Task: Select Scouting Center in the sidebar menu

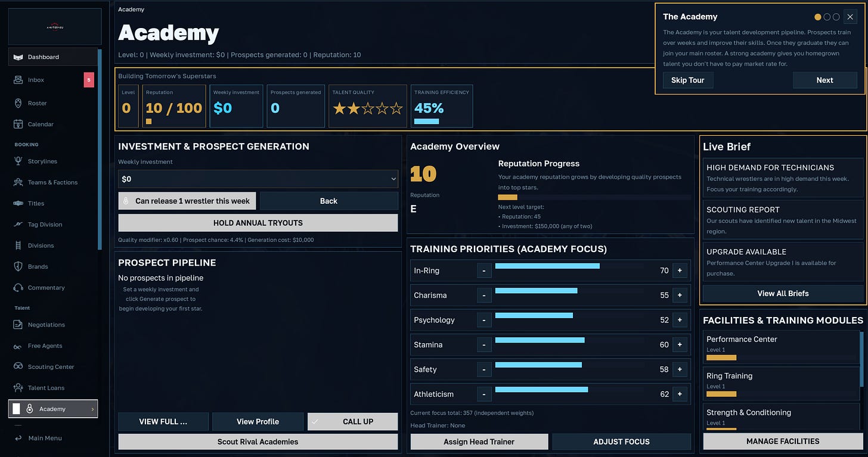Action: coord(51,367)
